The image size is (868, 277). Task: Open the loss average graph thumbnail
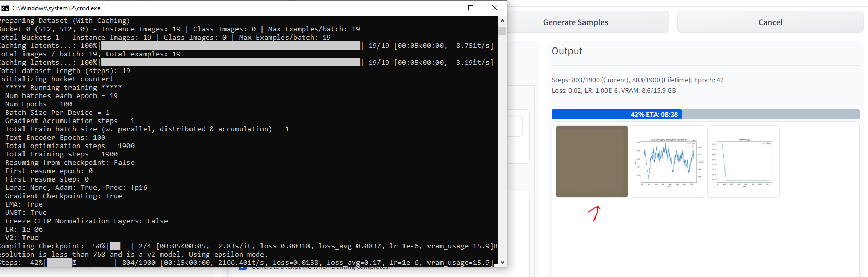(x=668, y=161)
